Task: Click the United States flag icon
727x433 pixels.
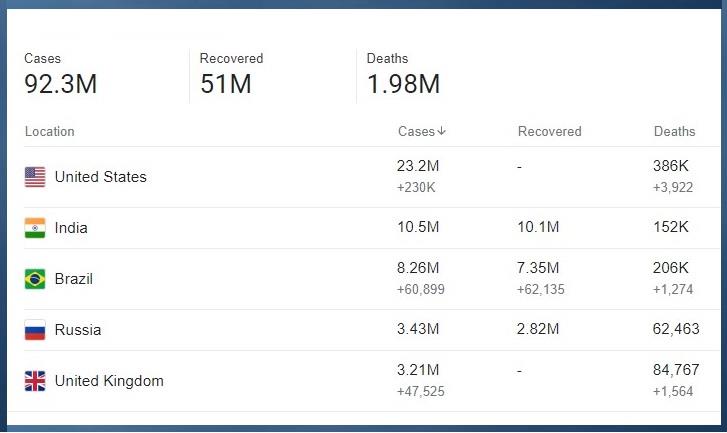Action: [x=35, y=177]
